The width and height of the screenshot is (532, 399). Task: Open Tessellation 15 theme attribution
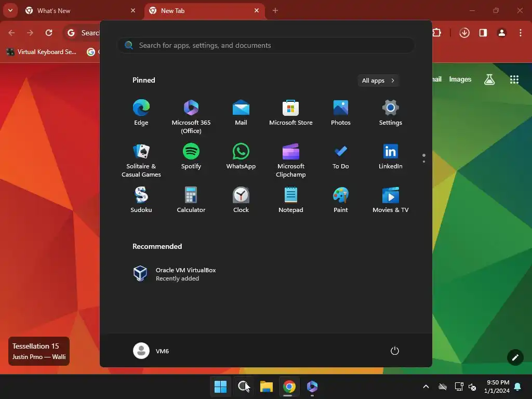click(39, 351)
